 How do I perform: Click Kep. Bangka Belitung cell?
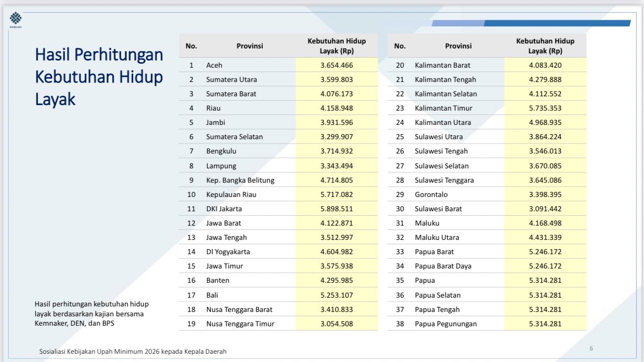point(240,180)
